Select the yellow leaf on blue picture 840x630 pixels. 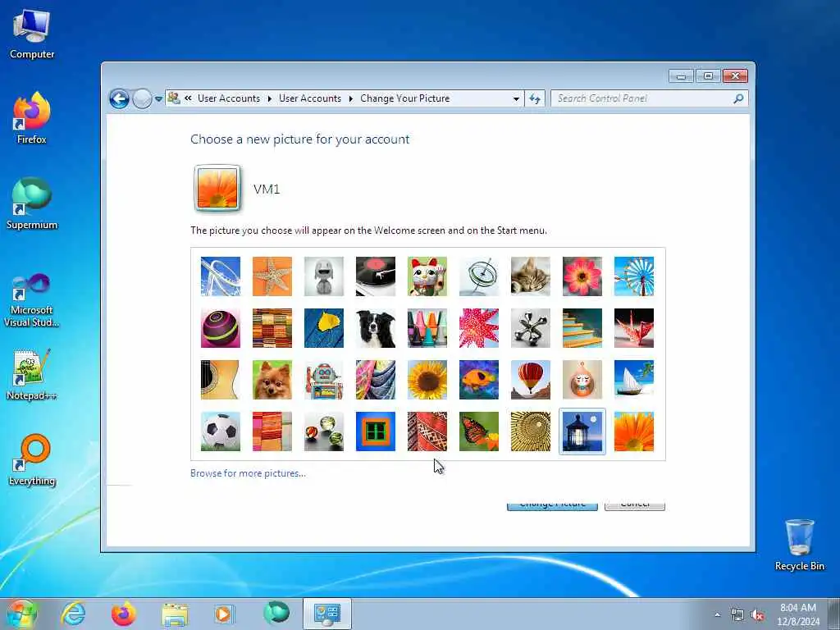click(x=323, y=328)
